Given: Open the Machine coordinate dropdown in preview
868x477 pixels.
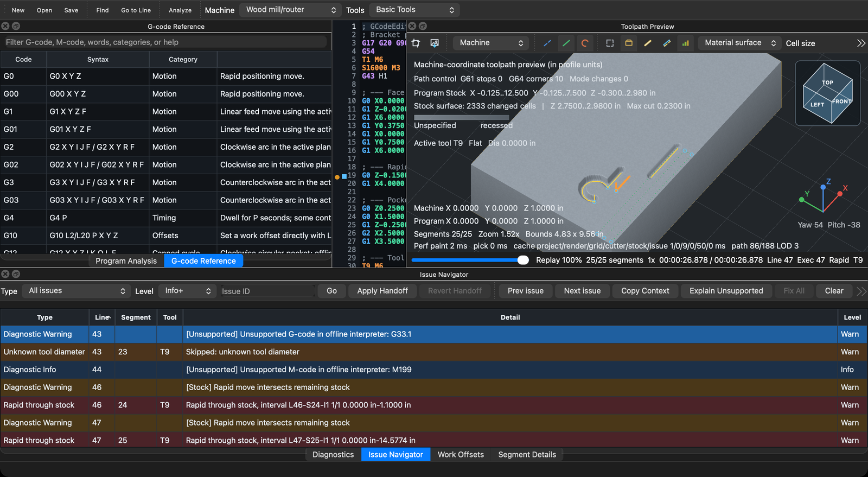Looking at the screenshot, I should [x=491, y=43].
